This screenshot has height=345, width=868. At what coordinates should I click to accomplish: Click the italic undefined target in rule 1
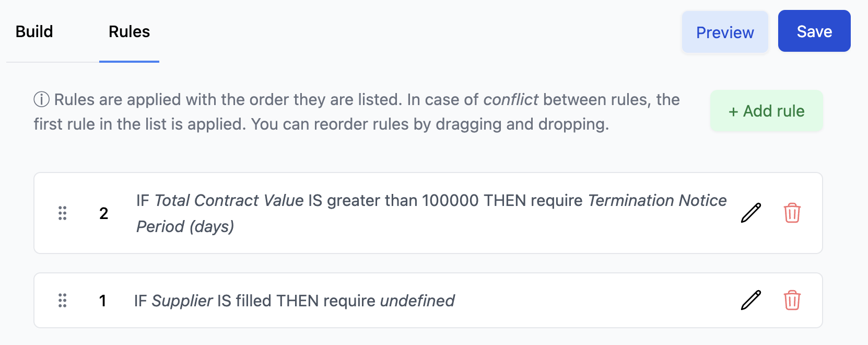417,301
